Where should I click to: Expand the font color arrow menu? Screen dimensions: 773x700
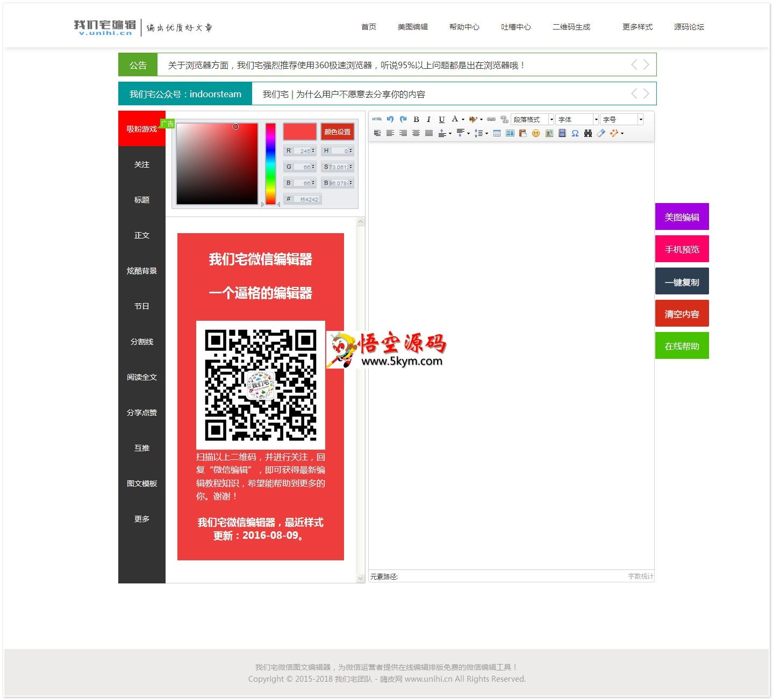463,120
